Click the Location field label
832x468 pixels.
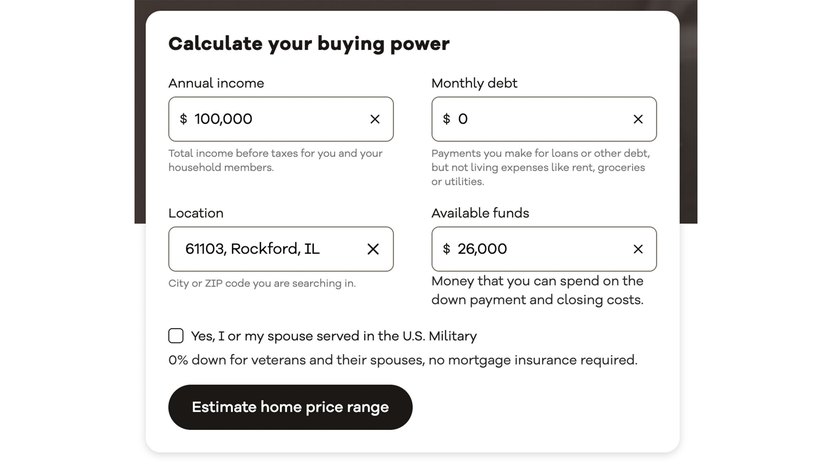[196, 213]
